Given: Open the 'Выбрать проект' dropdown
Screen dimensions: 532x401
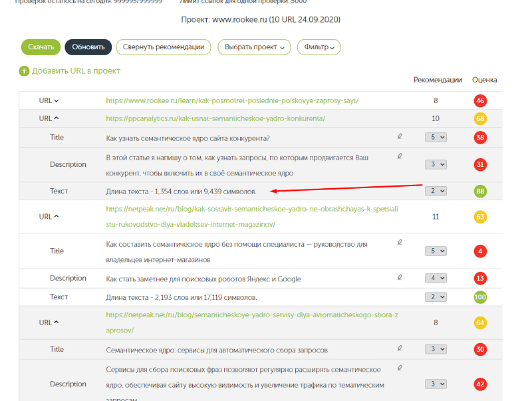Looking at the screenshot, I should 256,47.
